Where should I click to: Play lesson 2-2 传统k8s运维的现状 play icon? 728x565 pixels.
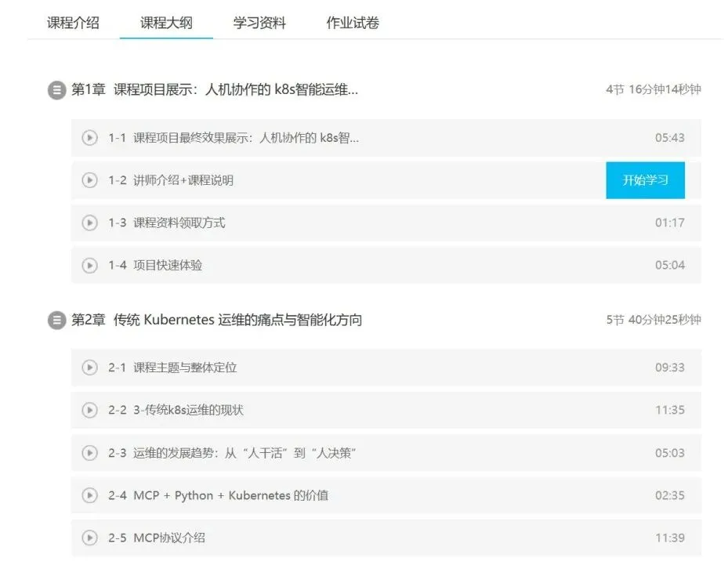[x=89, y=411]
